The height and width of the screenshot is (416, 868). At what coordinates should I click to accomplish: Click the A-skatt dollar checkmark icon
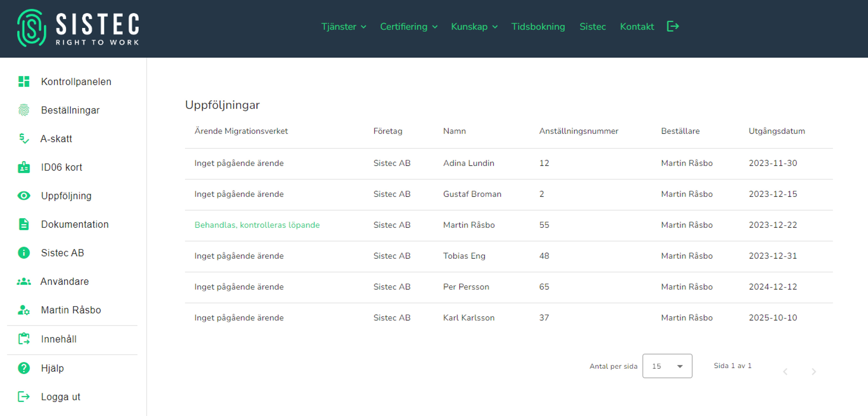coord(24,139)
